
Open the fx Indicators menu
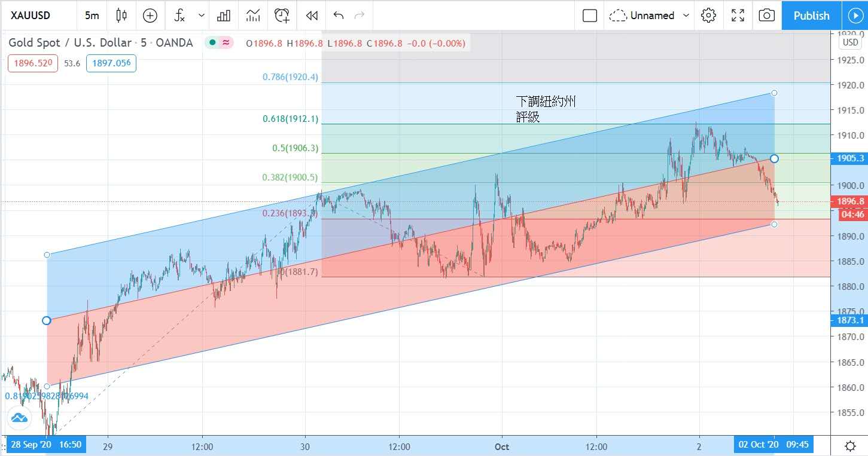[179, 16]
